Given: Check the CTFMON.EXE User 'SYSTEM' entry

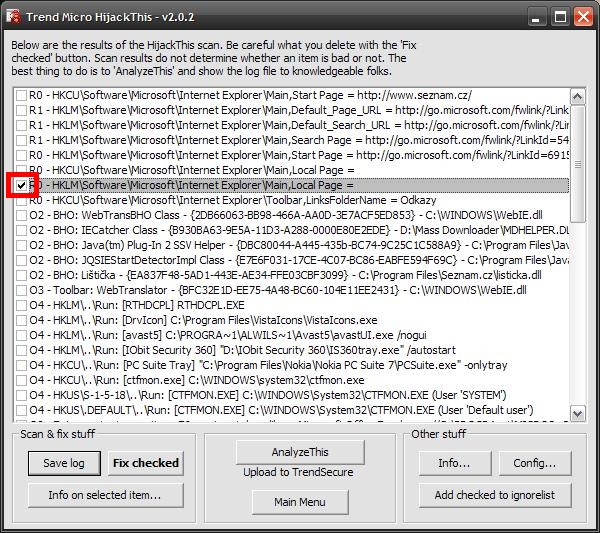Looking at the screenshot, I should pyautogui.click(x=21, y=395).
